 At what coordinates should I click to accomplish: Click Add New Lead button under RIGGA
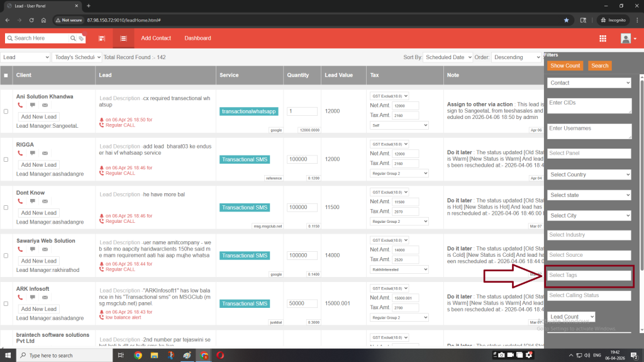pos(38,165)
